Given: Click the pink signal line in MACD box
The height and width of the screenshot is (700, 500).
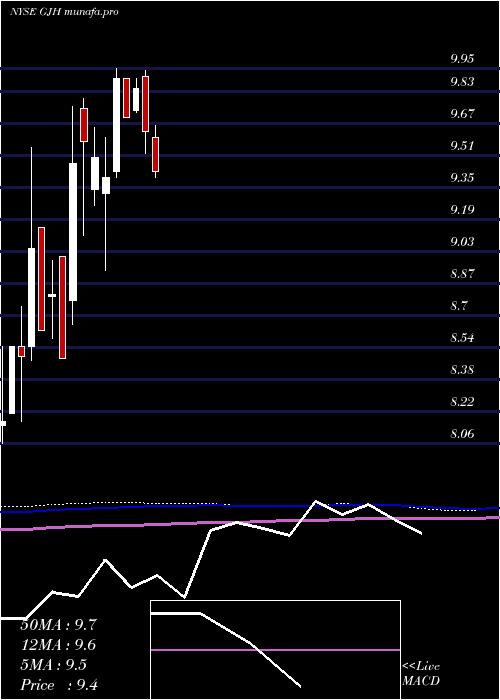Looking at the screenshot, I should 275,650.
